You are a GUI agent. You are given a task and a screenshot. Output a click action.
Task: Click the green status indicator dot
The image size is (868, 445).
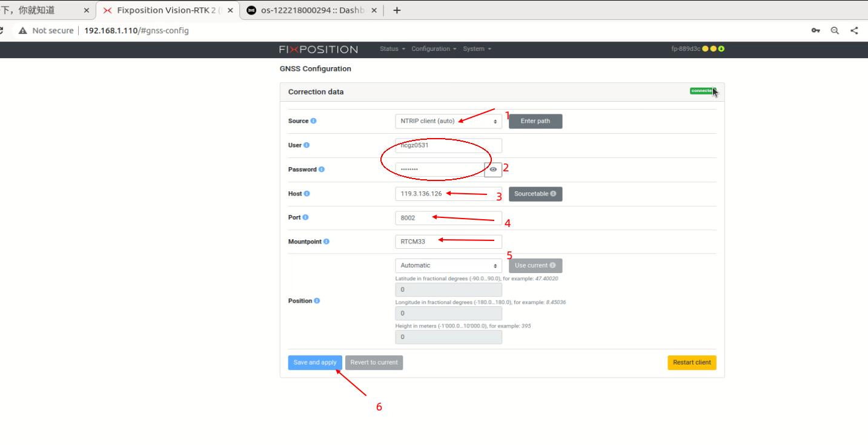click(x=721, y=49)
